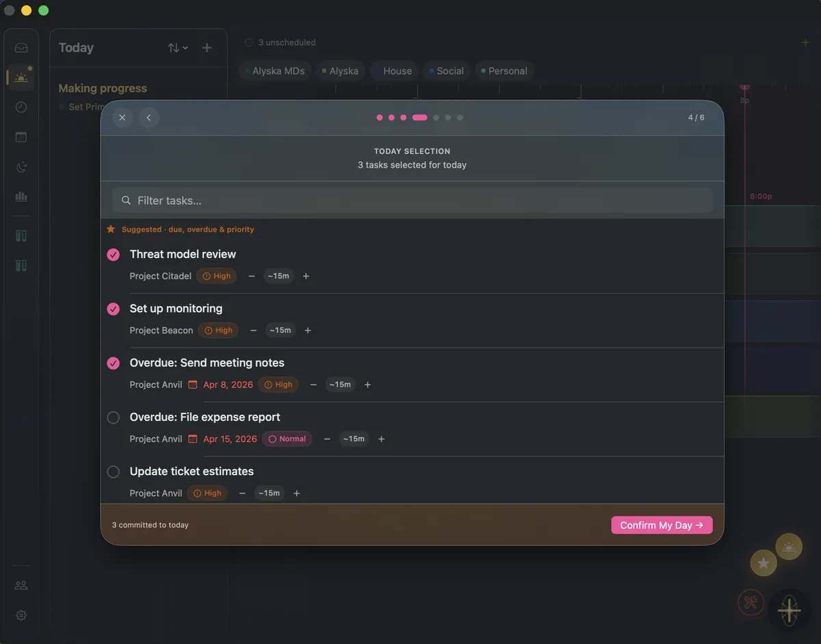The width and height of the screenshot is (821, 644).
Task: Open the calendar view in the sidebar
Action: tap(21, 137)
